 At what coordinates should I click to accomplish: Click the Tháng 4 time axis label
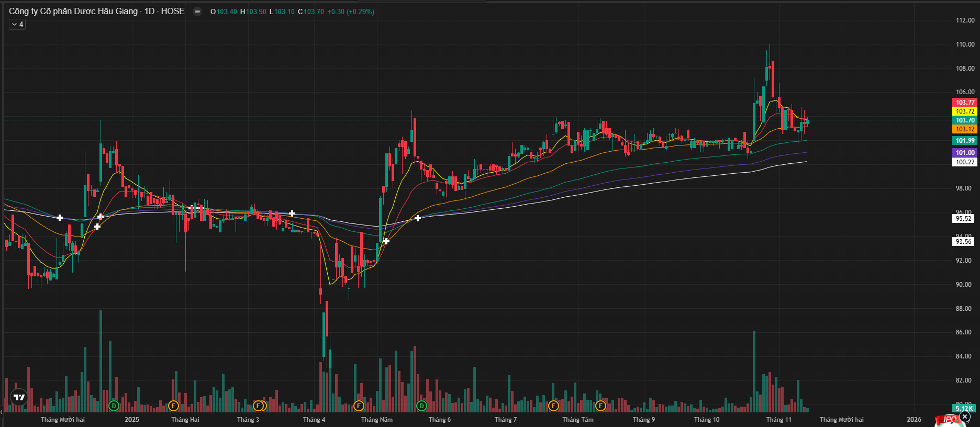click(x=314, y=420)
